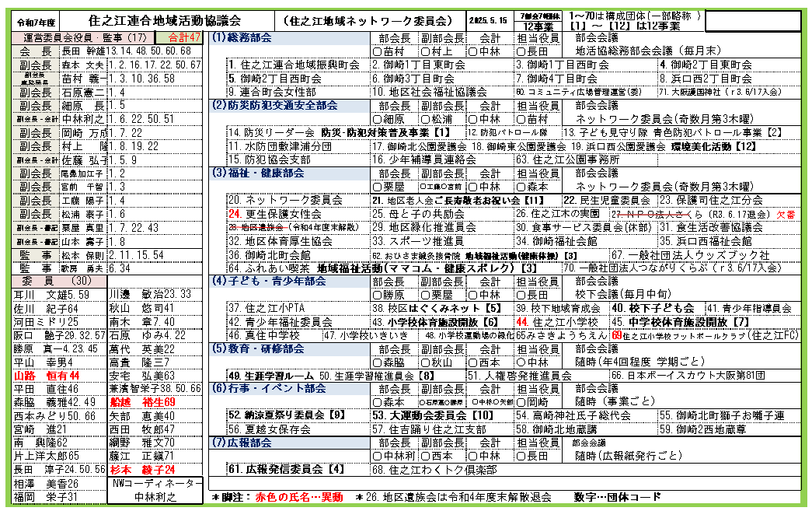Click 61. 広報発信委員会【4】
The height and width of the screenshot is (511, 812).
point(287,469)
